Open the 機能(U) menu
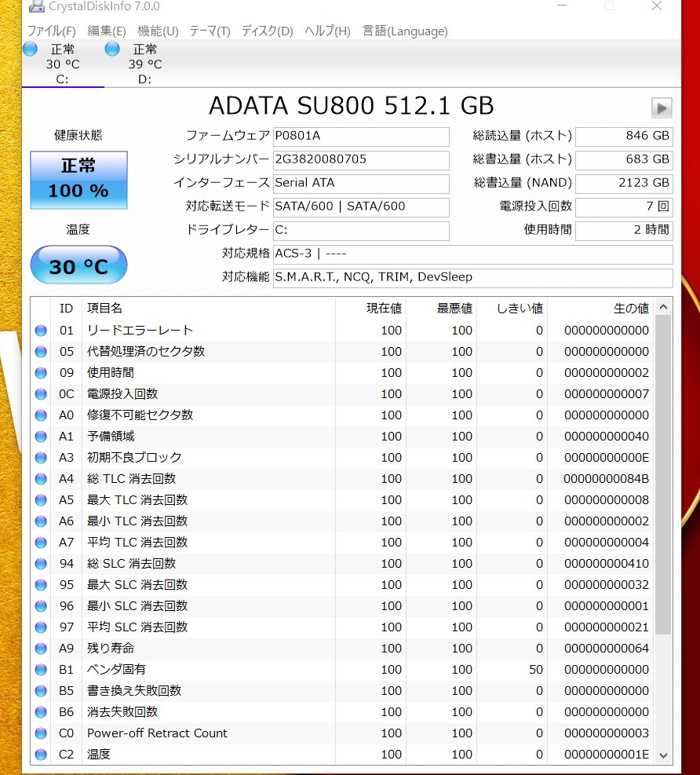This screenshot has height=775, width=700. [x=158, y=31]
